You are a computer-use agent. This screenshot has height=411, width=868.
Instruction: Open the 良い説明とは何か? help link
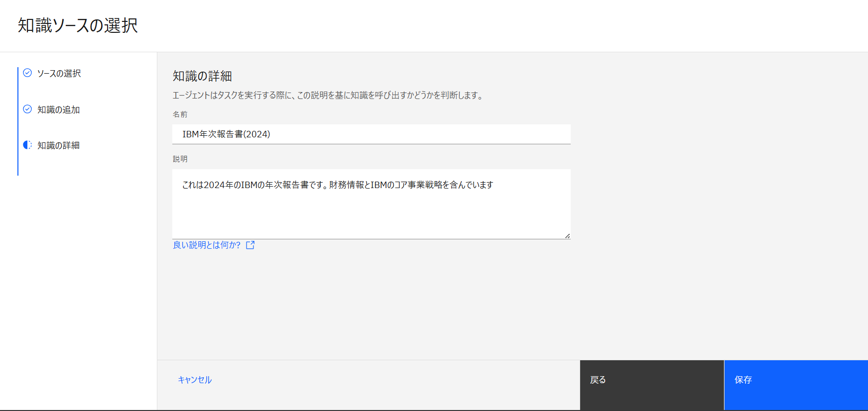pos(207,245)
